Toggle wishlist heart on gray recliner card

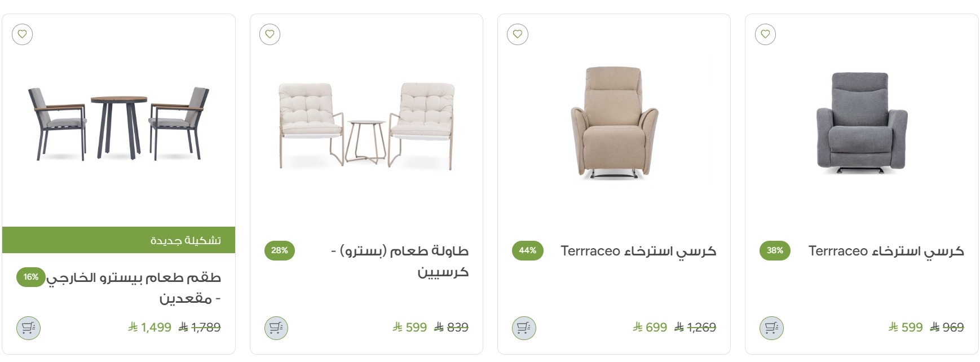coord(765,34)
